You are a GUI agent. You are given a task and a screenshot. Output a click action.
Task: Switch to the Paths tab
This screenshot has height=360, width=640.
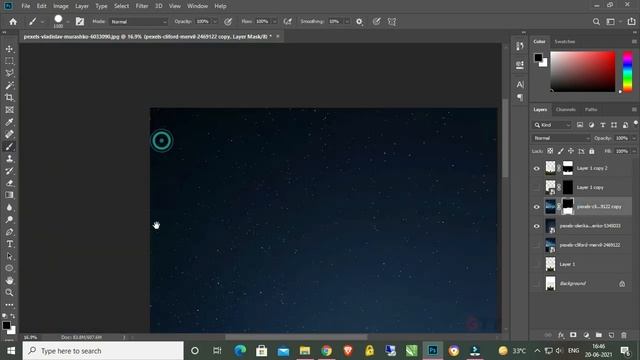click(x=591, y=109)
